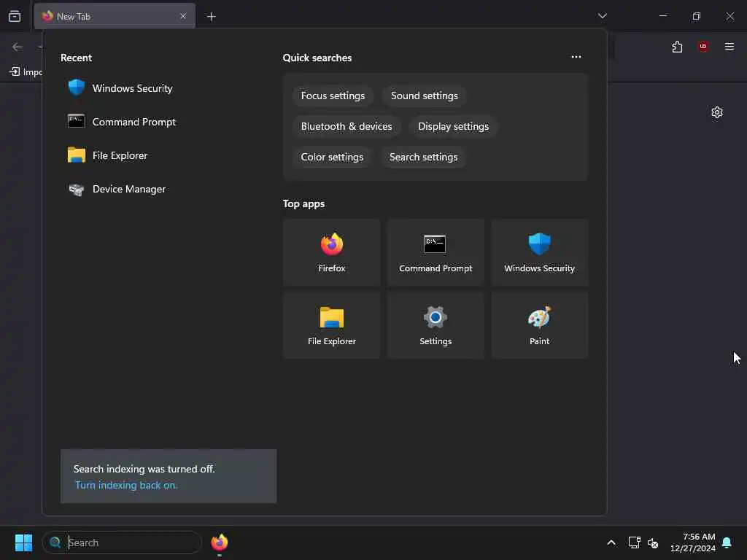Open Windows Security from Recent list
The image size is (747, 560).
pyautogui.click(x=120, y=88)
